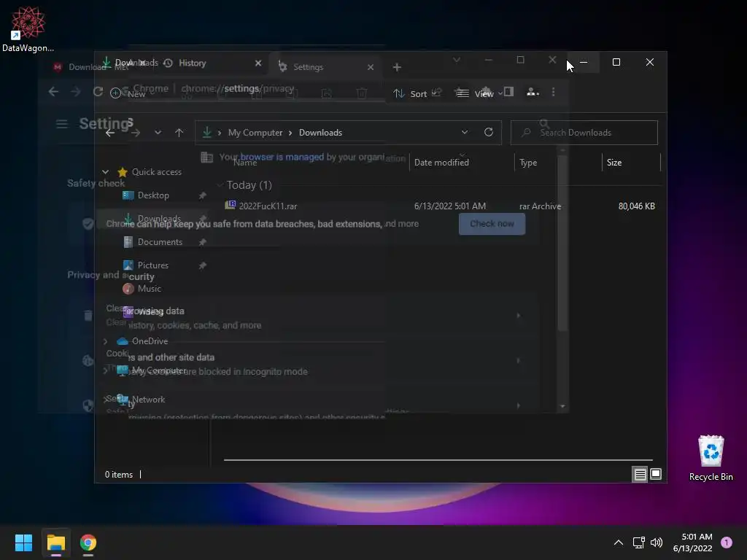This screenshot has height=560, width=747.
Task: Click into the Search Downloads field
Action: (584, 133)
